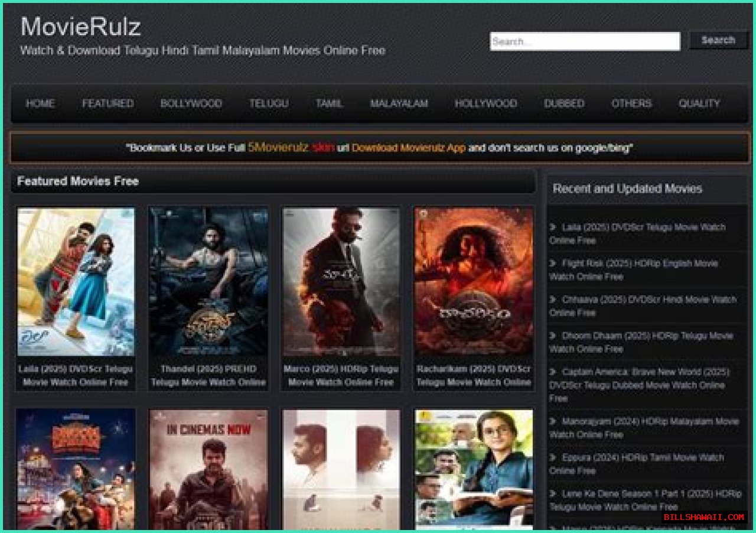This screenshot has height=533, width=756.
Task: Click the MovieRulz site logo
Action: 81,27
